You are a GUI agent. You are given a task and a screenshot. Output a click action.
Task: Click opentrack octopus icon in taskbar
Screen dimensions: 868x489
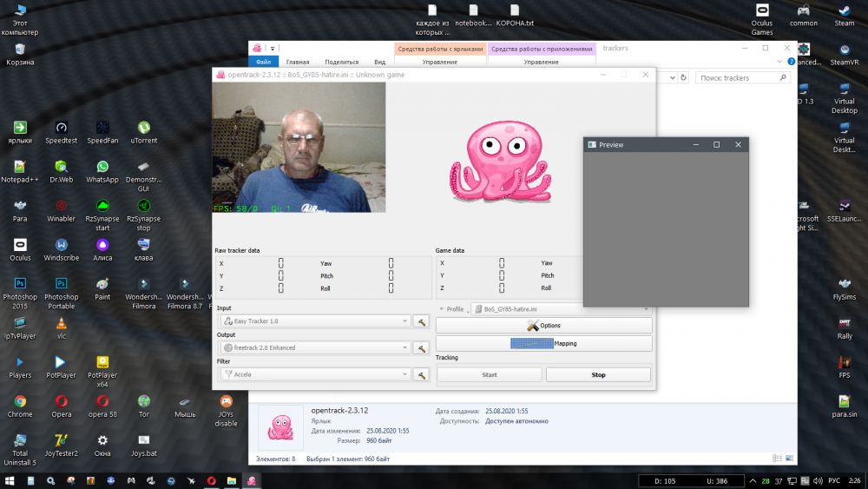252,480
